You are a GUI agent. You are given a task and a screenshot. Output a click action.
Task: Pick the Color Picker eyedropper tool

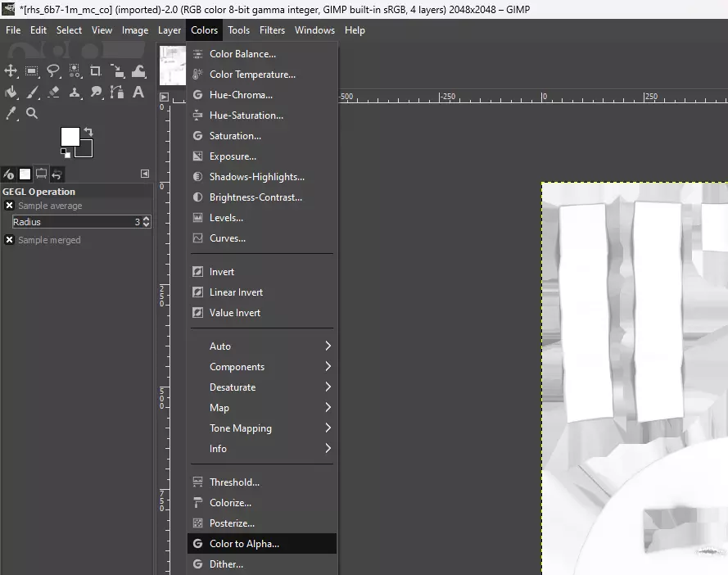click(11, 113)
